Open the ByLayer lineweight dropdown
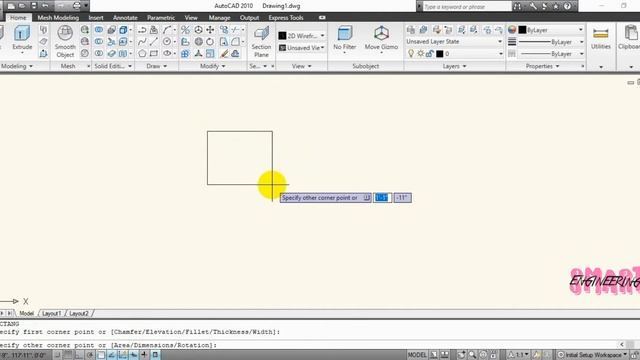The image size is (640, 360). pyautogui.click(x=551, y=42)
